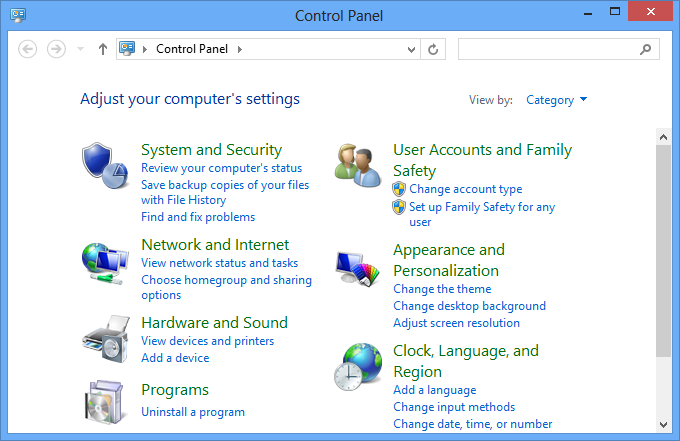Click the search magnifier icon

pyautogui.click(x=645, y=49)
